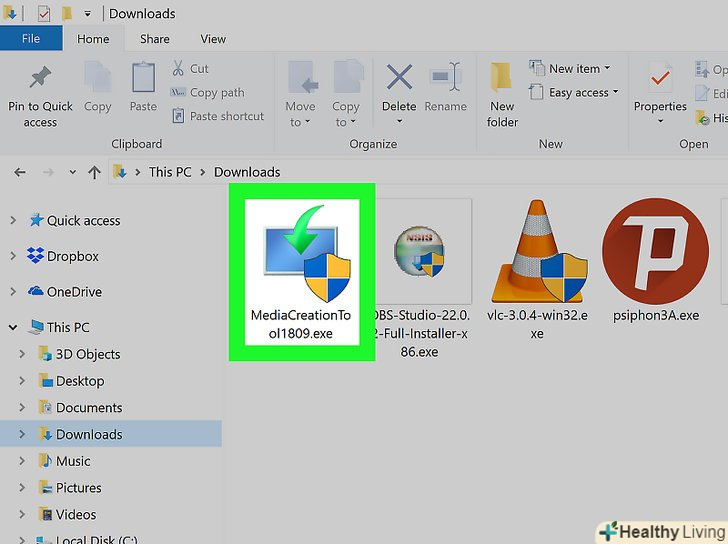Click the Properties checkmark icon
This screenshot has width=728, height=544.
pos(660,78)
